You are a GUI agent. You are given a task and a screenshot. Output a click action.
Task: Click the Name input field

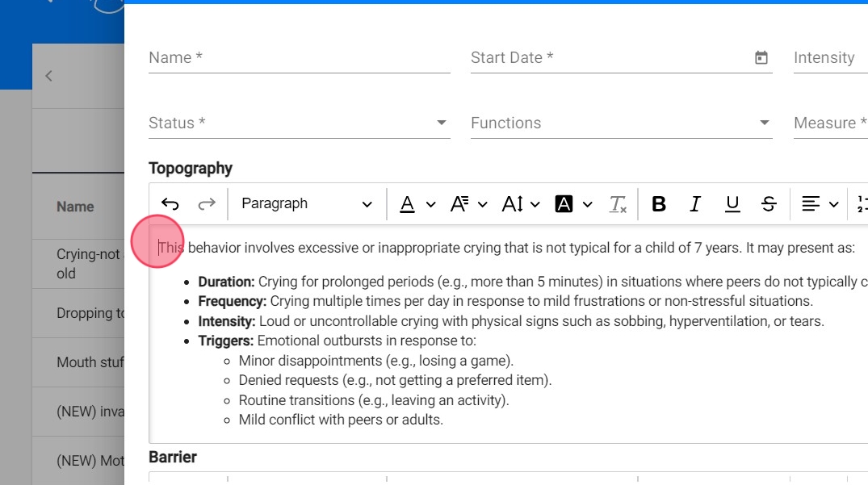click(x=299, y=58)
